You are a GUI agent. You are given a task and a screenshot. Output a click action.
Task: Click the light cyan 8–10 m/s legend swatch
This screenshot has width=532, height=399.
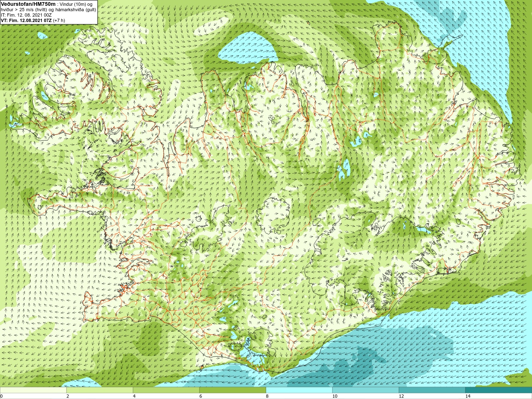(x=299, y=390)
